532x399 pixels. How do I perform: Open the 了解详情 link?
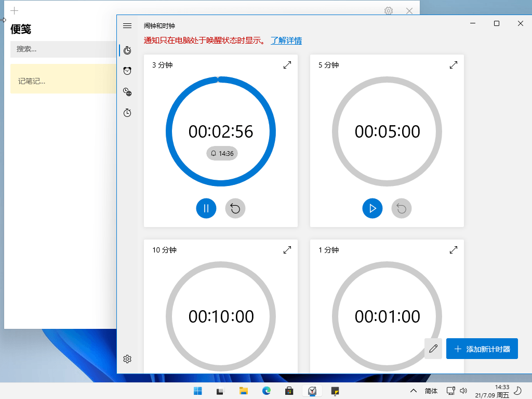click(286, 41)
